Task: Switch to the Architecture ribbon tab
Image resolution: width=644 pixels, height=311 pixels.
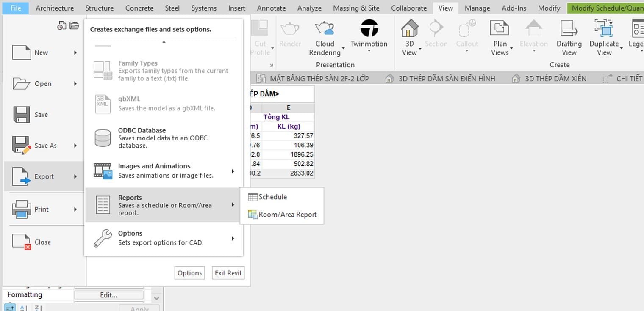Action: click(55, 8)
